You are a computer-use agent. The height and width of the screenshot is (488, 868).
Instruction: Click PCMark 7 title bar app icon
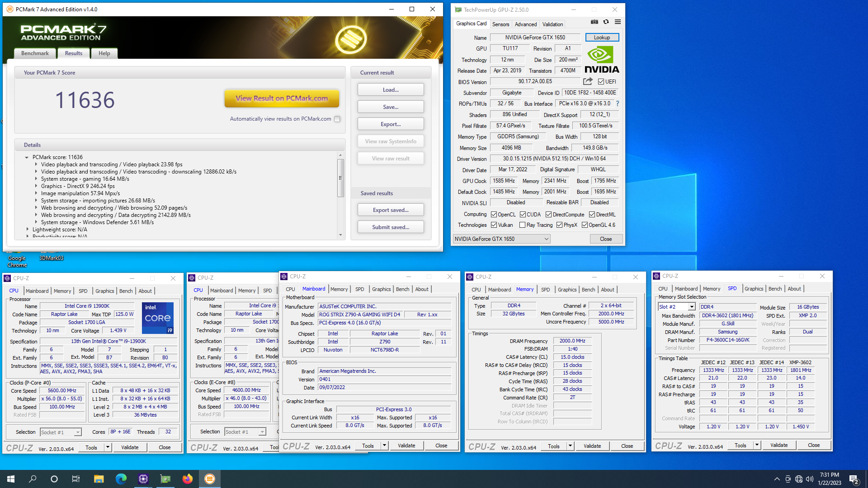pyautogui.click(x=9, y=9)
